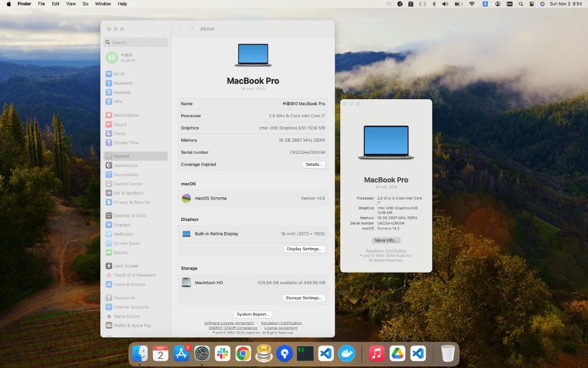Open Google Drive from the Dock
588x368 pixels.
click(397, 353)
